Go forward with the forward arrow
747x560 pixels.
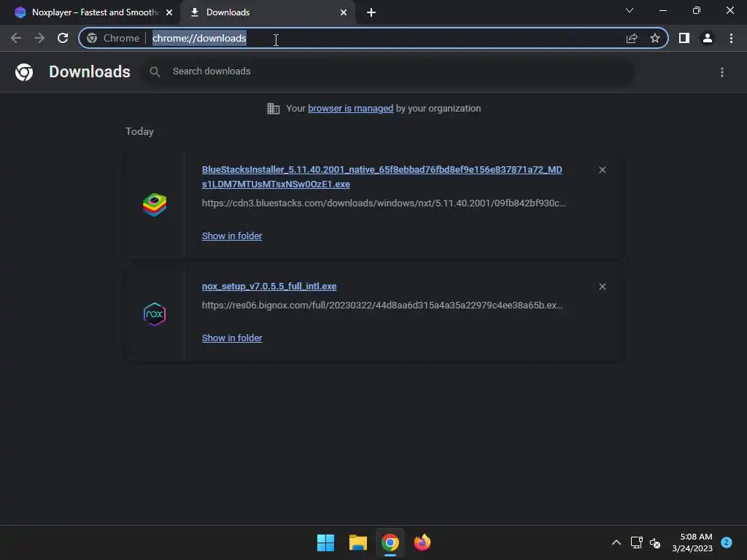point(39,38)
